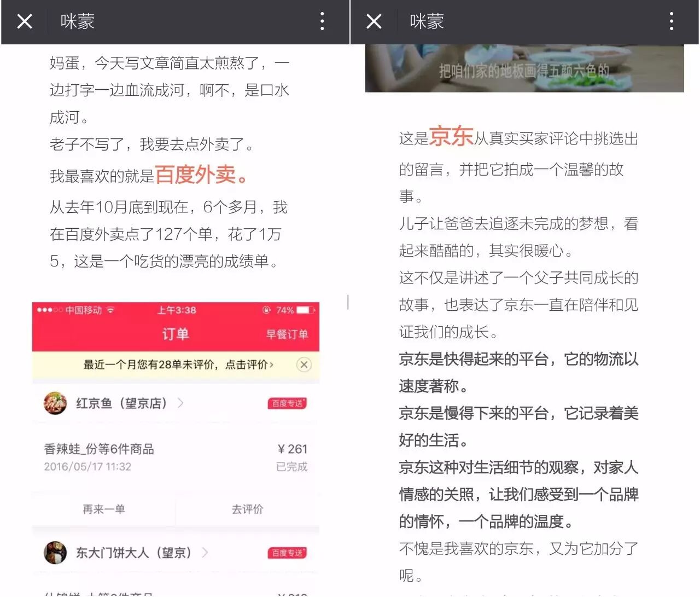Image resolution: width=700 pixels, height=597 pixels.
Task: Switch to 早餐订单 in the order header
Action: (287, 334)
